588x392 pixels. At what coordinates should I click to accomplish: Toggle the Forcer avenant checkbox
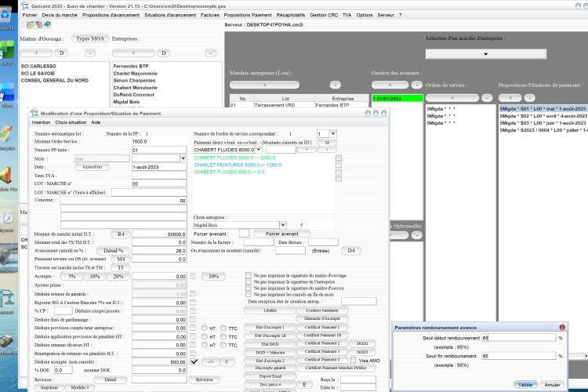tap(244, 234)
